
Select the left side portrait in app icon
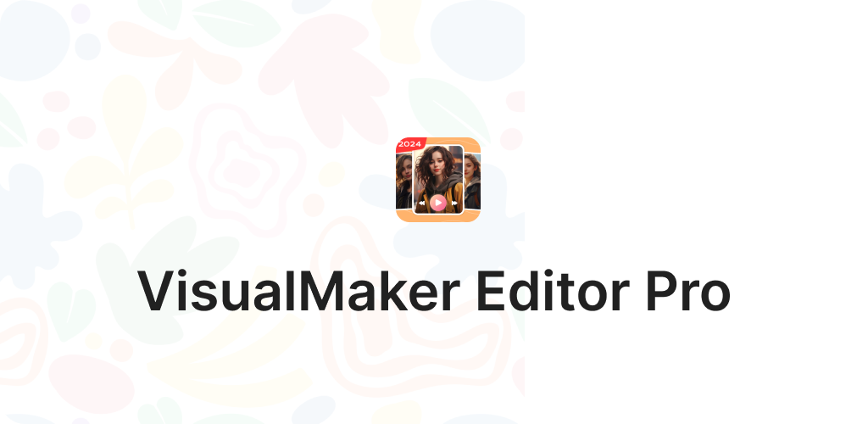pos(403,181)
